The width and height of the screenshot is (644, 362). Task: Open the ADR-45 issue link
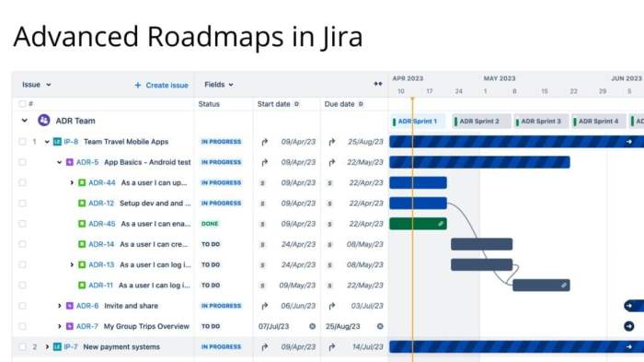pos(102,224)
